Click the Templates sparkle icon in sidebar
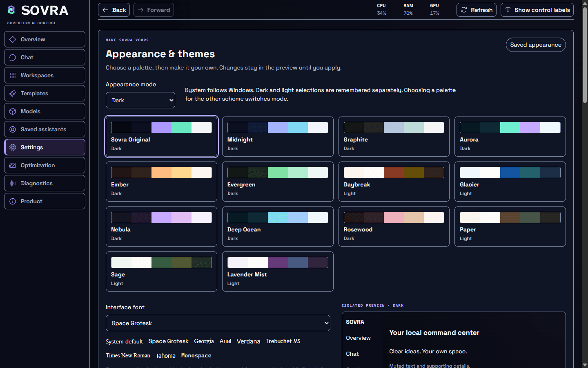The image size is (588, 368). coord(13,94)
